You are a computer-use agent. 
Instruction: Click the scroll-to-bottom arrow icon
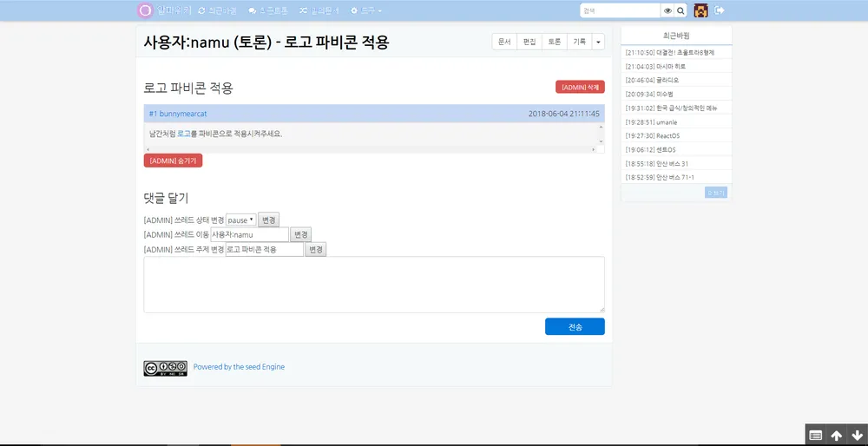858,436
